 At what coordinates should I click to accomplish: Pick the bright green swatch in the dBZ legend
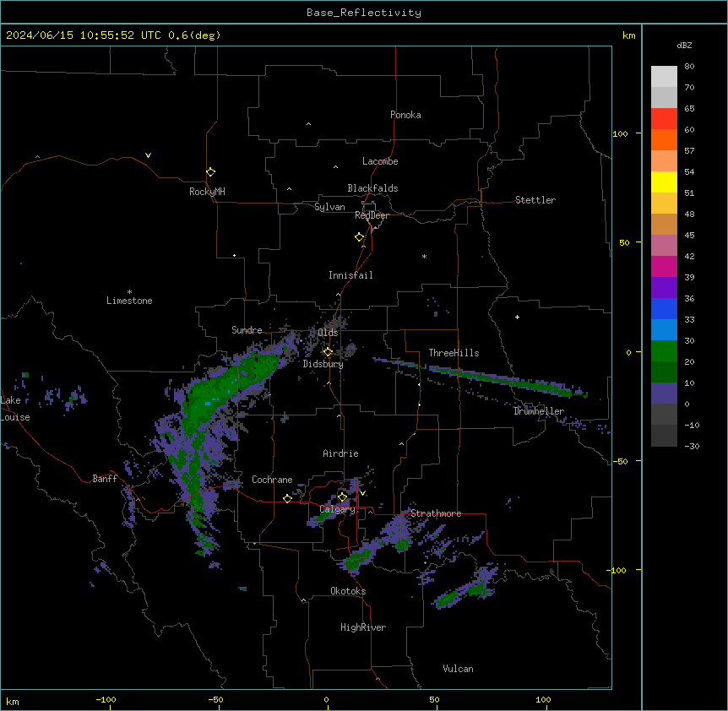click(664, 351)
